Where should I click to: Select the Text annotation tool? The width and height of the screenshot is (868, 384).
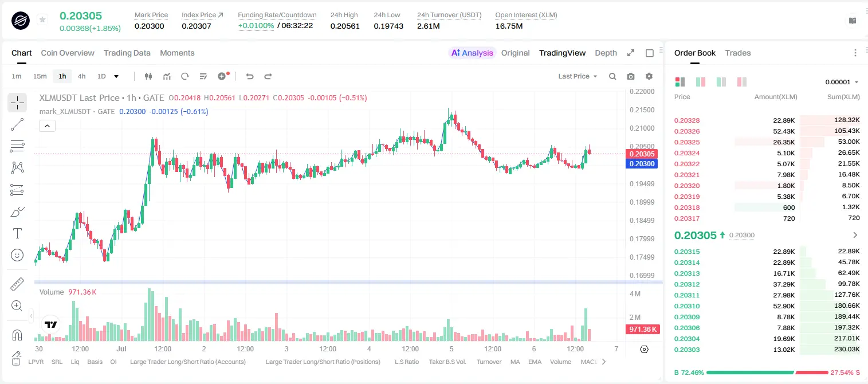pyautogui.click(x=17, y=233)
